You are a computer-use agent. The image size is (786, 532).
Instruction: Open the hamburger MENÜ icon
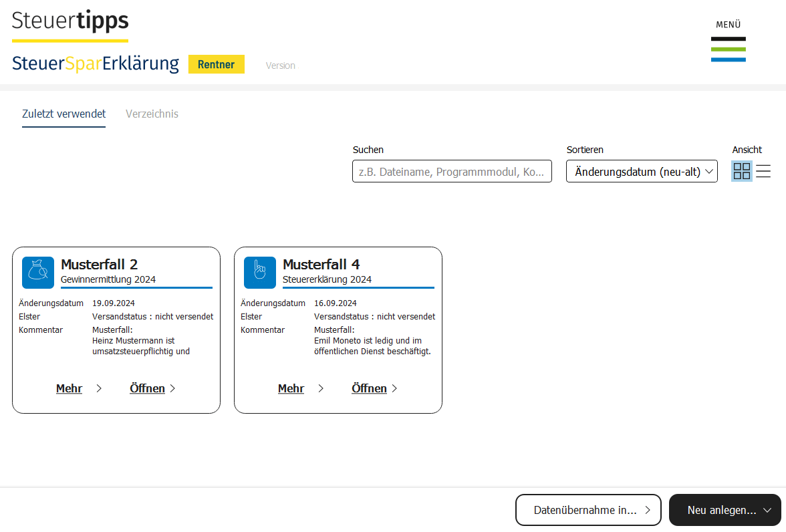(x=728, y=49)
